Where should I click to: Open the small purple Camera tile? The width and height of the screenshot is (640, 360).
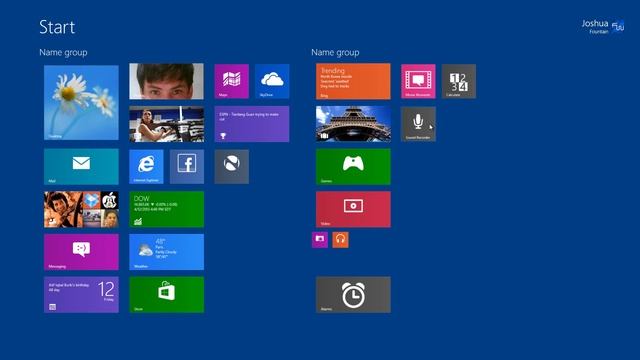(320, 240)
